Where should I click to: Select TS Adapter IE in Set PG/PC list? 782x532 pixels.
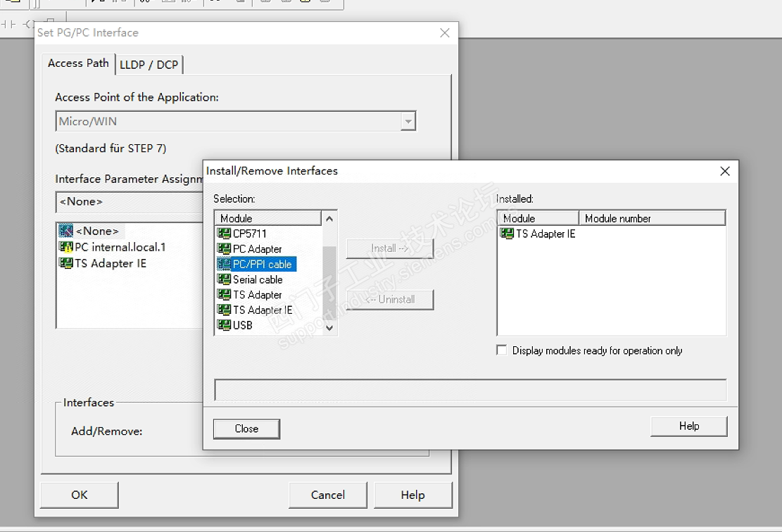click(x=111, y=262)
